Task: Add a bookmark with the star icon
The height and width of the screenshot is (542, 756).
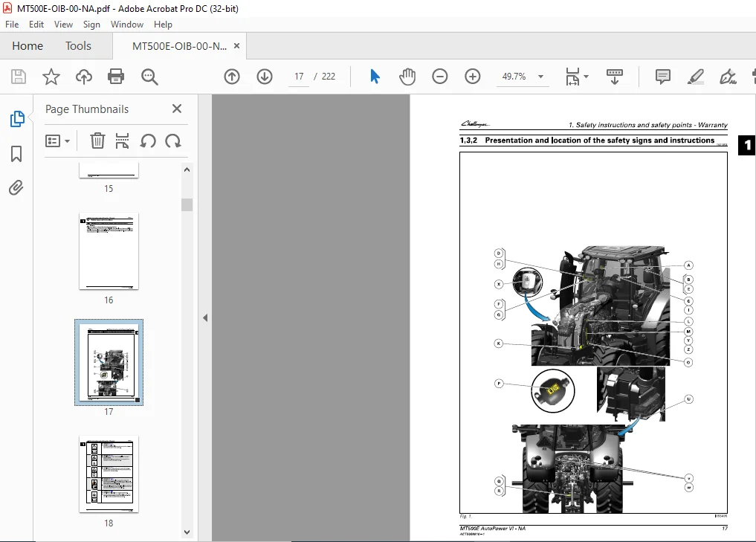Action: [51, 77]
